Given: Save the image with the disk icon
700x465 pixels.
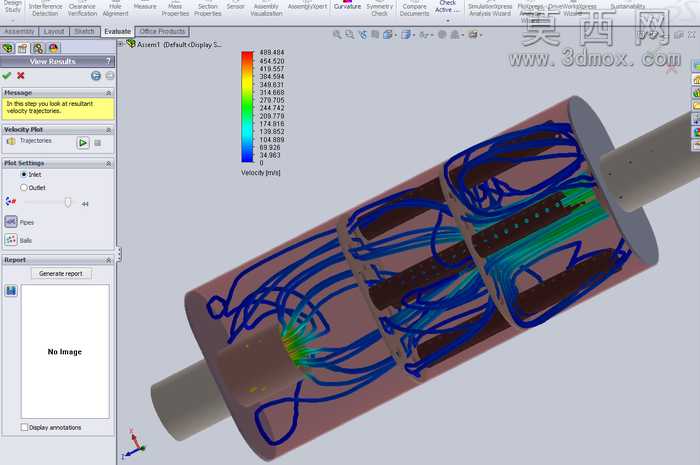Looking at the screenshot, I should pyautogui.click(x=11, y=291).
